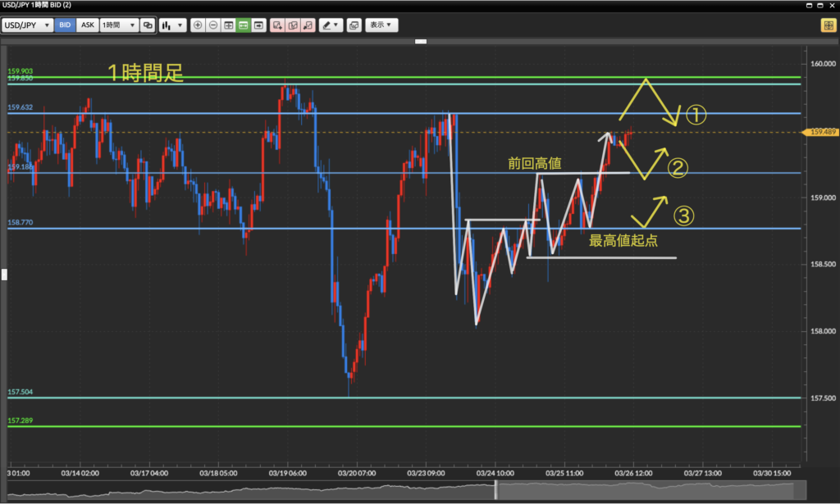
Task: Open the 表示 display menu
Action: [381, 25]
